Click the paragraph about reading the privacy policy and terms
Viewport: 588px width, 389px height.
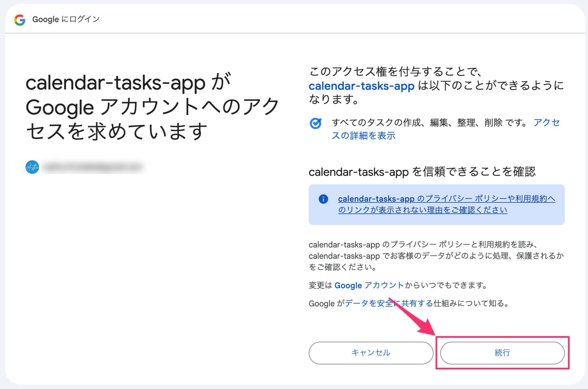coord(436,256)
